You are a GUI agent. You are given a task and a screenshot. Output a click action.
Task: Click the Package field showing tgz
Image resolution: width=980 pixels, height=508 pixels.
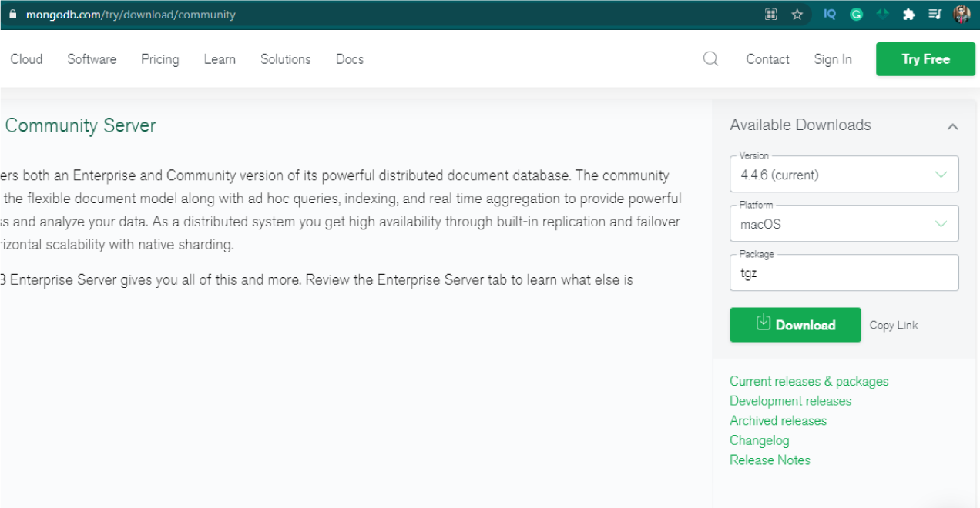pos(844,273)
